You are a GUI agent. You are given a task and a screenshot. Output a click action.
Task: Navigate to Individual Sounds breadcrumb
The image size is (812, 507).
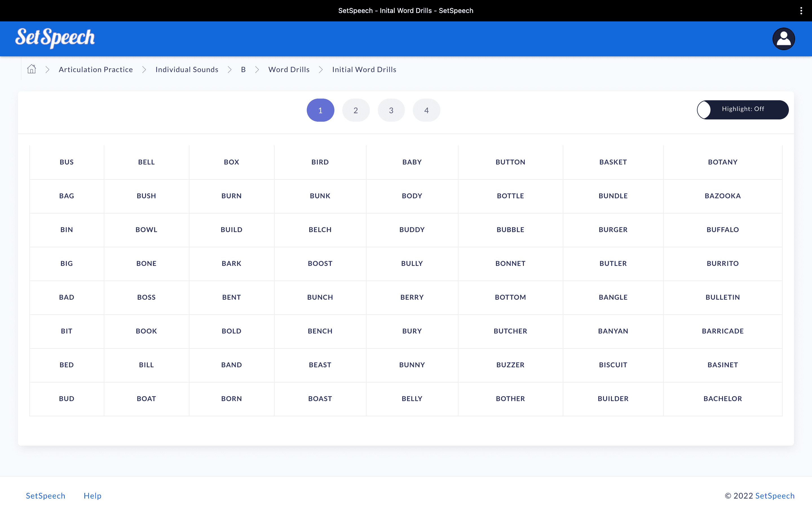click(x=187, y=69)
